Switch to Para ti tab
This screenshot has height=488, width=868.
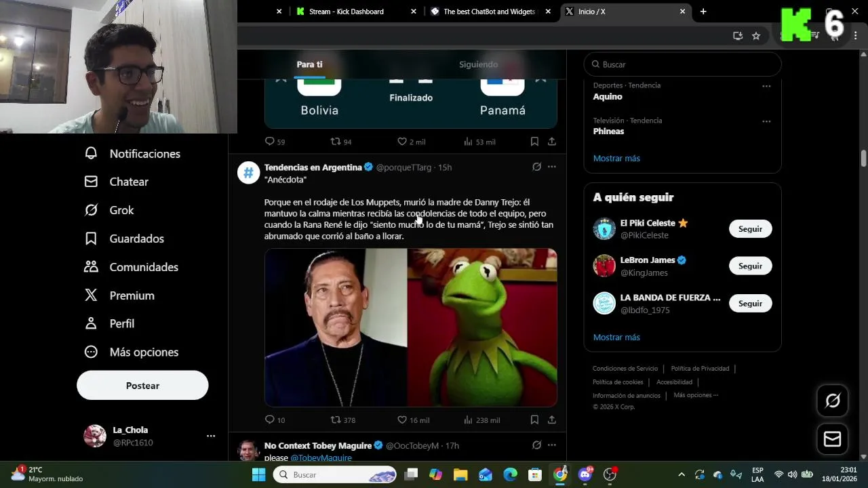(x=309, y=64)
